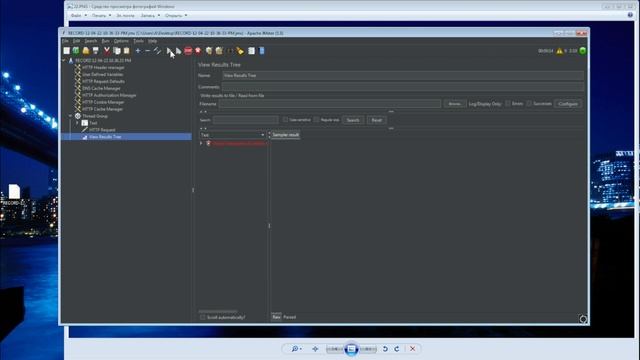The height and width of the screenshot is (360, 640).
Task: Collapse the Thread Group node
Action: click(71, 116)
